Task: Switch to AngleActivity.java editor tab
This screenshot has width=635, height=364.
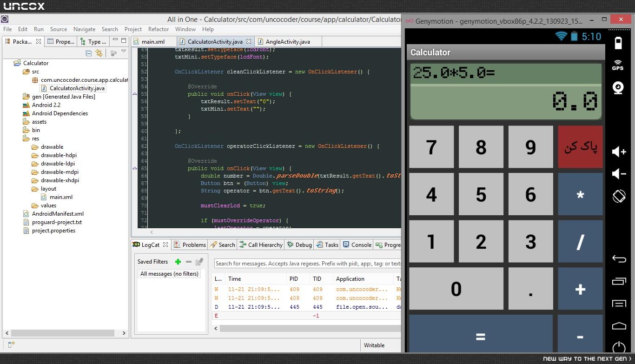Action: (x=287, y=41)
